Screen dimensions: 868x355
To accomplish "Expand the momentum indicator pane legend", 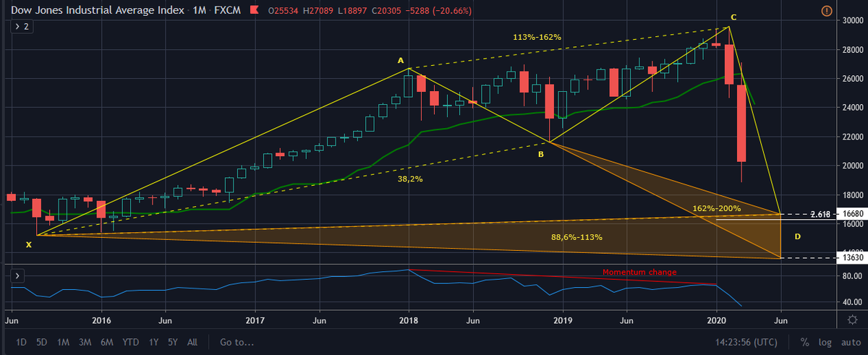I will [17, 275].
